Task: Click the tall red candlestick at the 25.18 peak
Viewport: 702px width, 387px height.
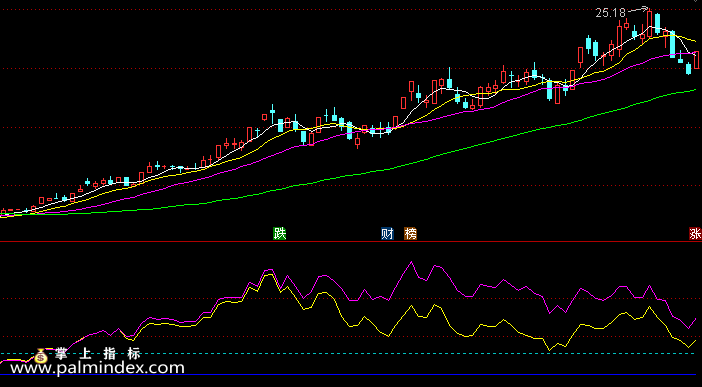Action: (x=650, y=22)
